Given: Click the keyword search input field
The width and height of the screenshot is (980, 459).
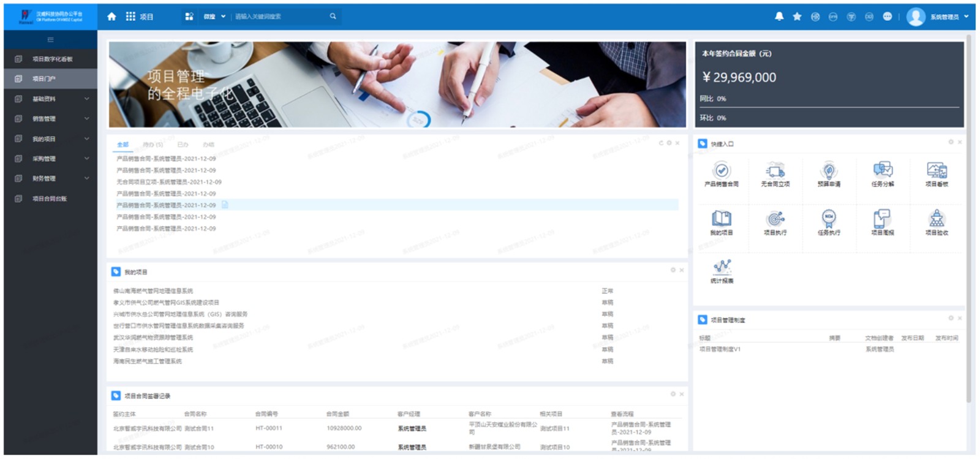Looking at the screenshot, I should point(279,17).
